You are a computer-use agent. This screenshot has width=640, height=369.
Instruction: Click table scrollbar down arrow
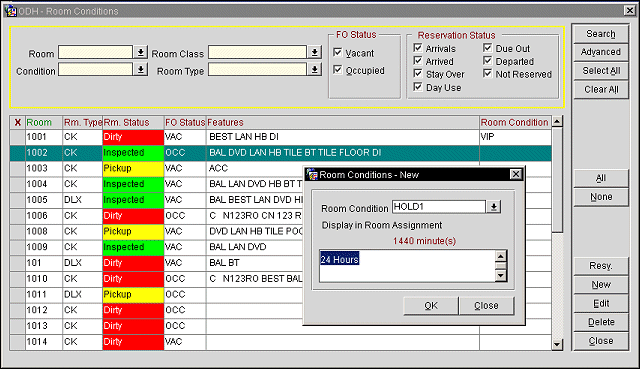click(x=557, y=345)
